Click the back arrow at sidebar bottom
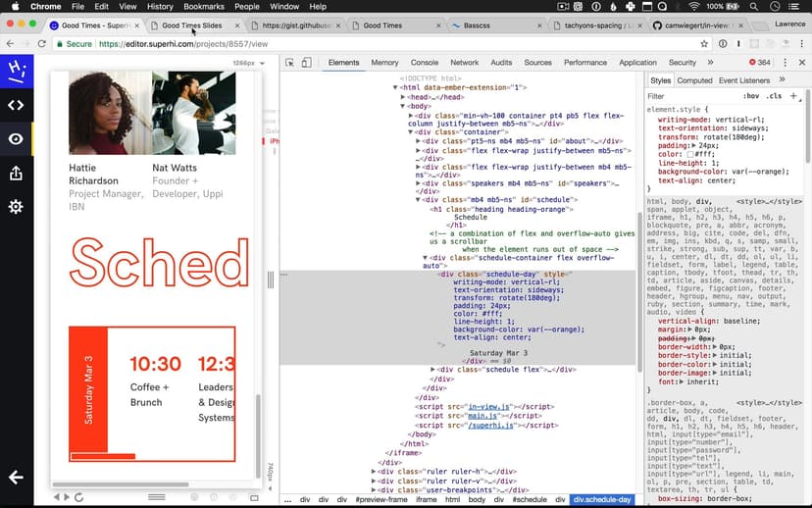 point(16,478)
